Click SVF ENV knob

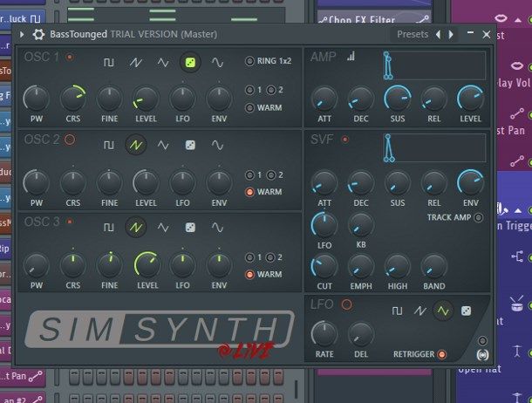pos(471,183)
